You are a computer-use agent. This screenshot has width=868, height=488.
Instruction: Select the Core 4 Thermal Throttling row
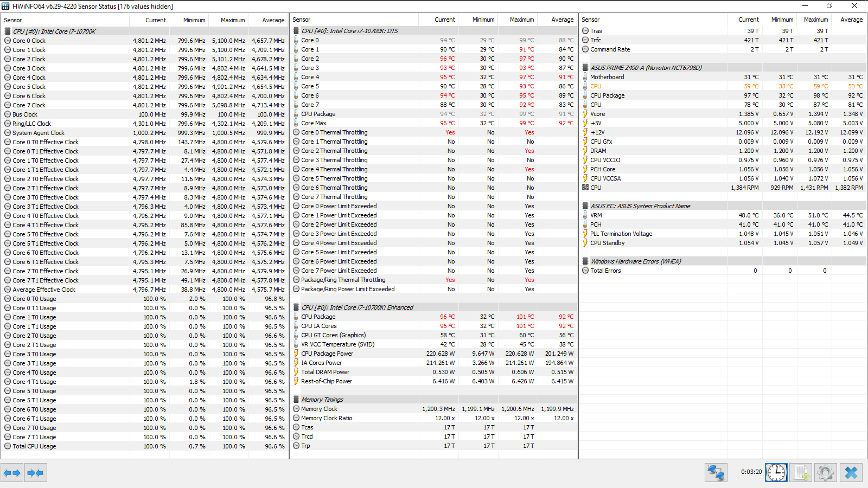click(x=434, y=169)
